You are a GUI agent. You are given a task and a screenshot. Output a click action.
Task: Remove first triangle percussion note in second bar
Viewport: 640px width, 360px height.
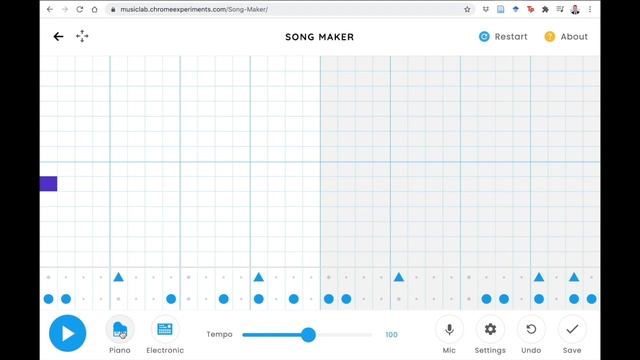118,277
